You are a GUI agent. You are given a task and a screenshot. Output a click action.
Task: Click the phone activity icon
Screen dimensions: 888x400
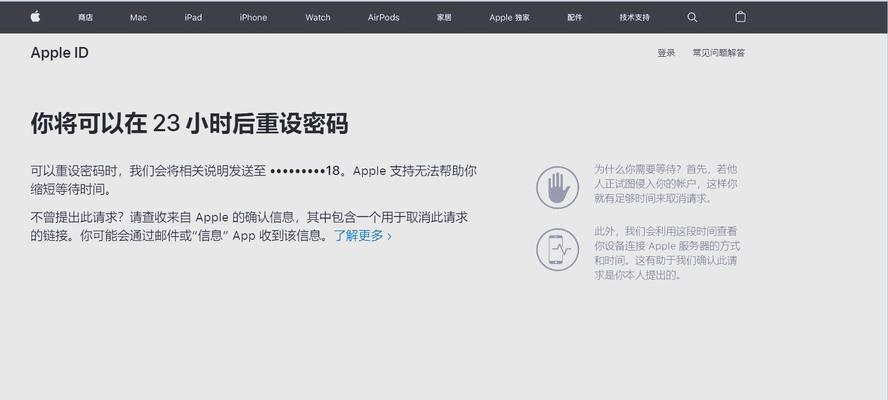click(558, 249)
